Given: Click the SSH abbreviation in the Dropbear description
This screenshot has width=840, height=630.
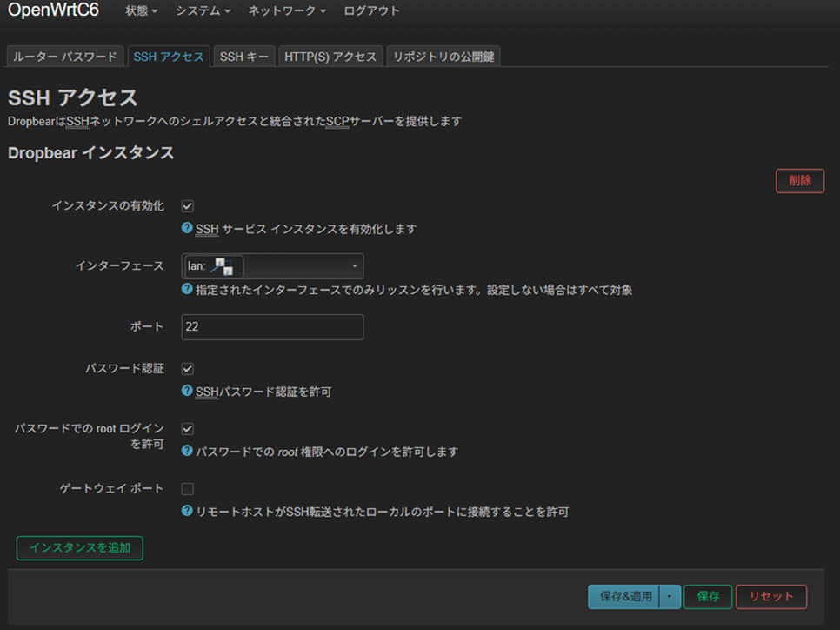Looking at the screenshot, I should (x=77, y=122).
